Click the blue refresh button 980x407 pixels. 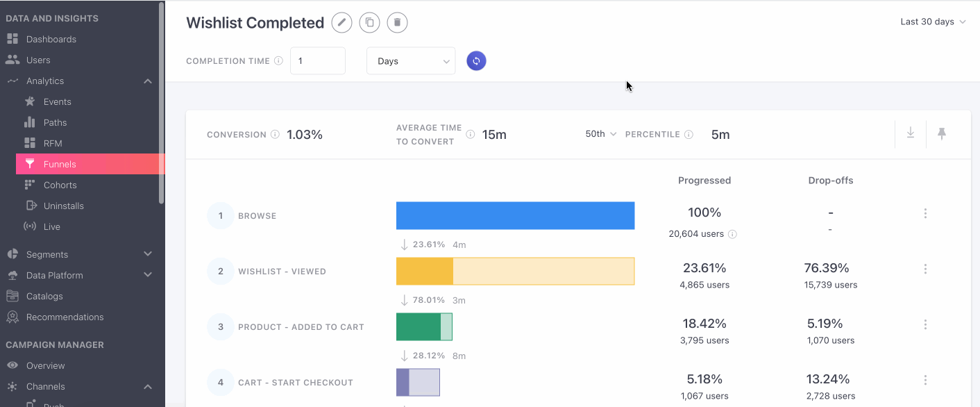coord(476,61)
